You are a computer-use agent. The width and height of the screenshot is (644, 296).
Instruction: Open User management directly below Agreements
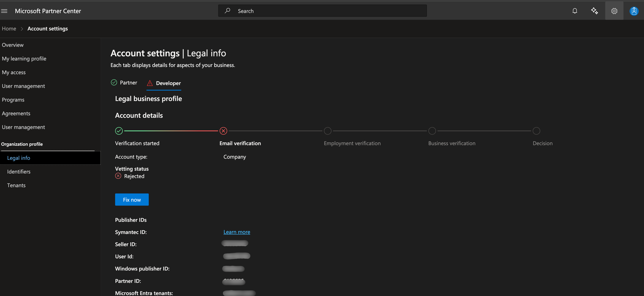pyautogui.click(x=23, y=127)
